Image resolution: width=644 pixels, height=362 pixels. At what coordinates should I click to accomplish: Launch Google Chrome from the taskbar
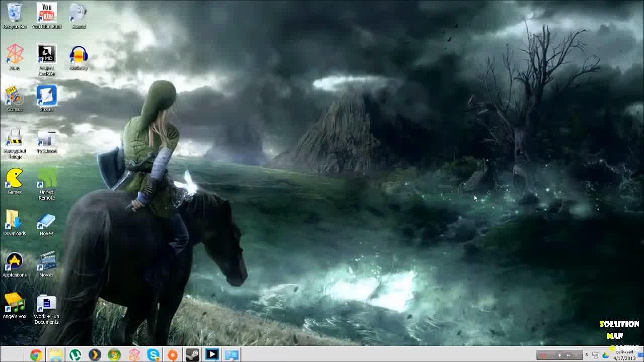click(x=36, y=355)
